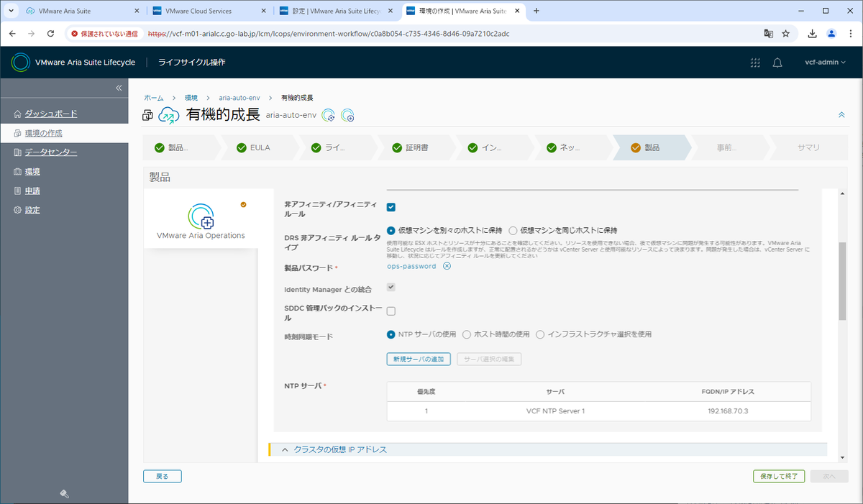Switch to the VMware Aria Suite browser tab

(x=83, y=11)
